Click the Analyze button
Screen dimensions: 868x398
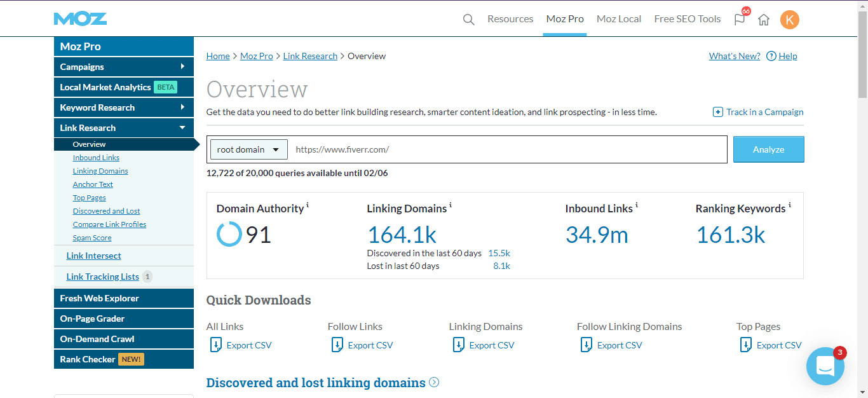point(768,149)
